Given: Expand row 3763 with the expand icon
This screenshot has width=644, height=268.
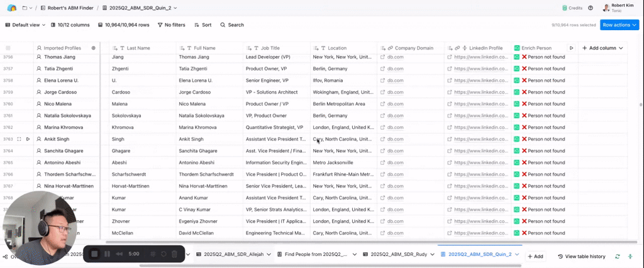Looking at the screenshot, I should tap(19, 139).
